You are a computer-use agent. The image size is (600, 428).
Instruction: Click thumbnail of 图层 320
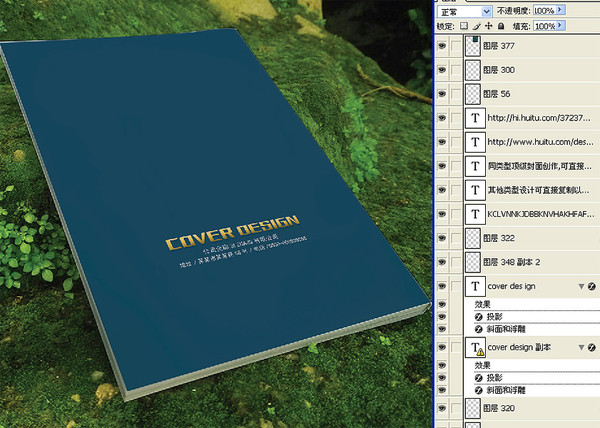473,408
